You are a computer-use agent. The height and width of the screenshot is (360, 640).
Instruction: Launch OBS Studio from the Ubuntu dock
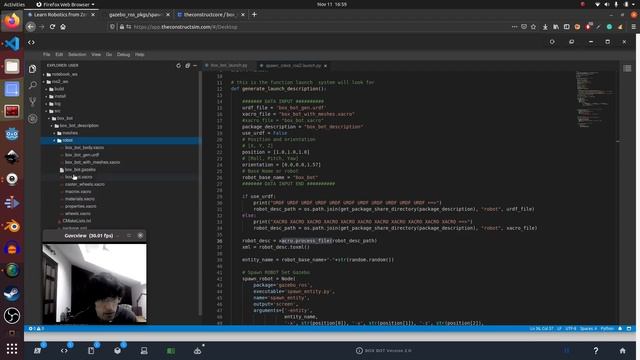click(x=12, y=316)
